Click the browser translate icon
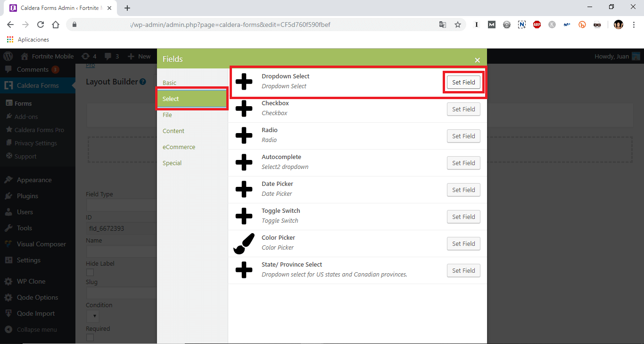Screen dimensions: 644x344 point(443,25)
